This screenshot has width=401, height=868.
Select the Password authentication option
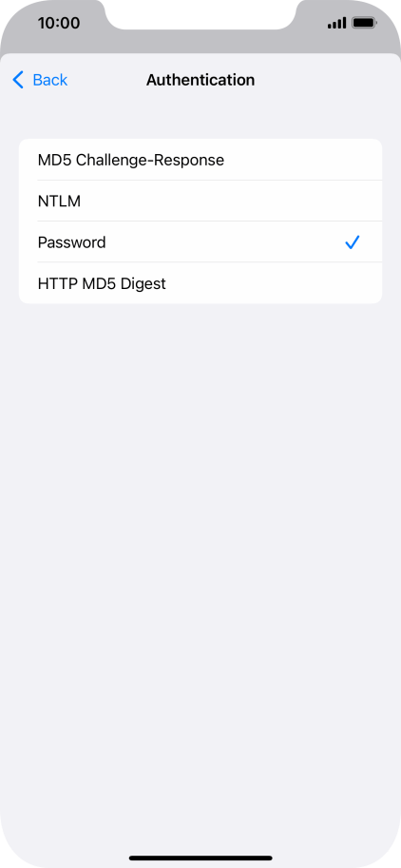pos(200,241)
